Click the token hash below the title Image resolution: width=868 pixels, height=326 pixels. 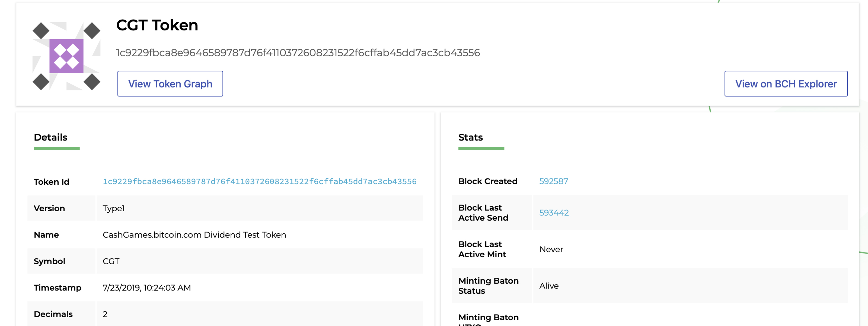[x=298, y=53]
